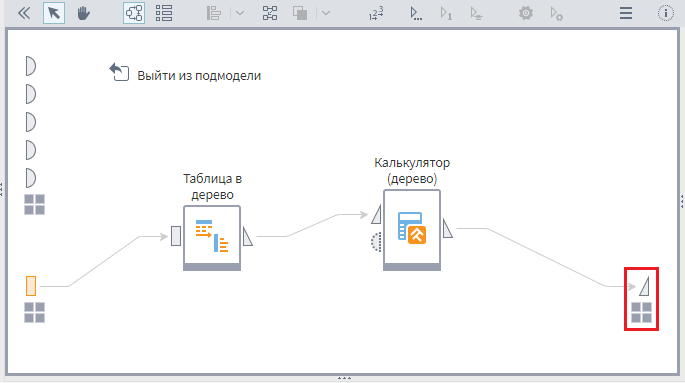The width and height of the screenshot is (685, 383).
Task: Open grid icon below orange input port
Action: pyautogui.click(x=35, y=313)
